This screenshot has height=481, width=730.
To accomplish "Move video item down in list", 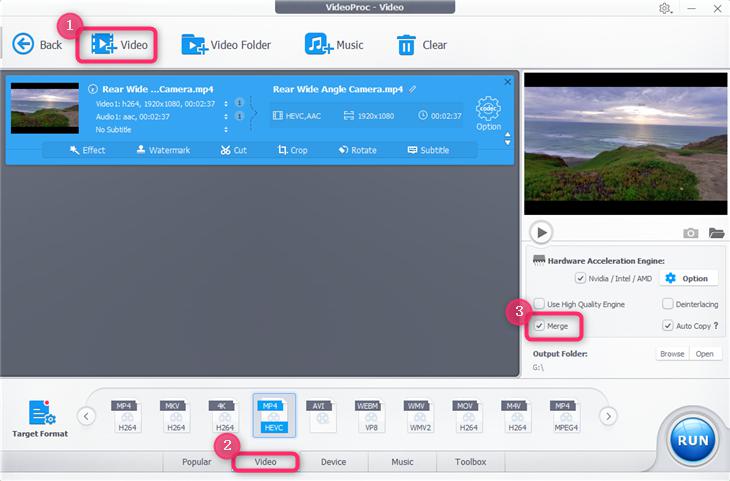I will 507,142.
